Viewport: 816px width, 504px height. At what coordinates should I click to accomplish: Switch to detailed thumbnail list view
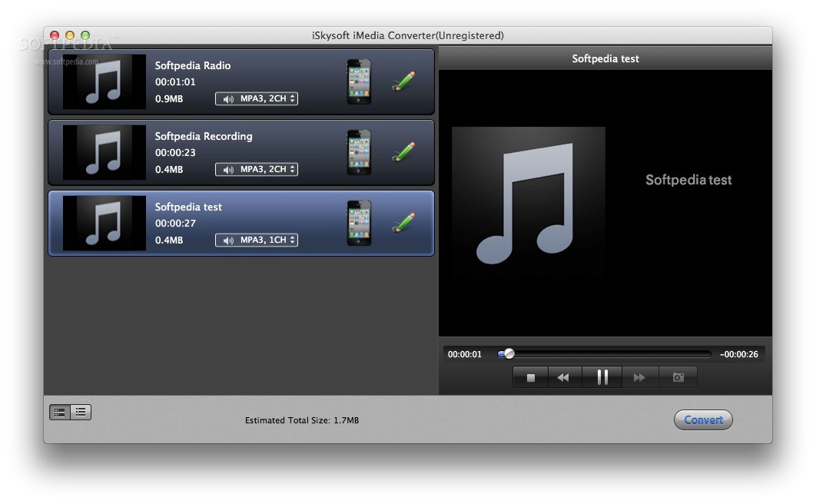tap(60, 413)
